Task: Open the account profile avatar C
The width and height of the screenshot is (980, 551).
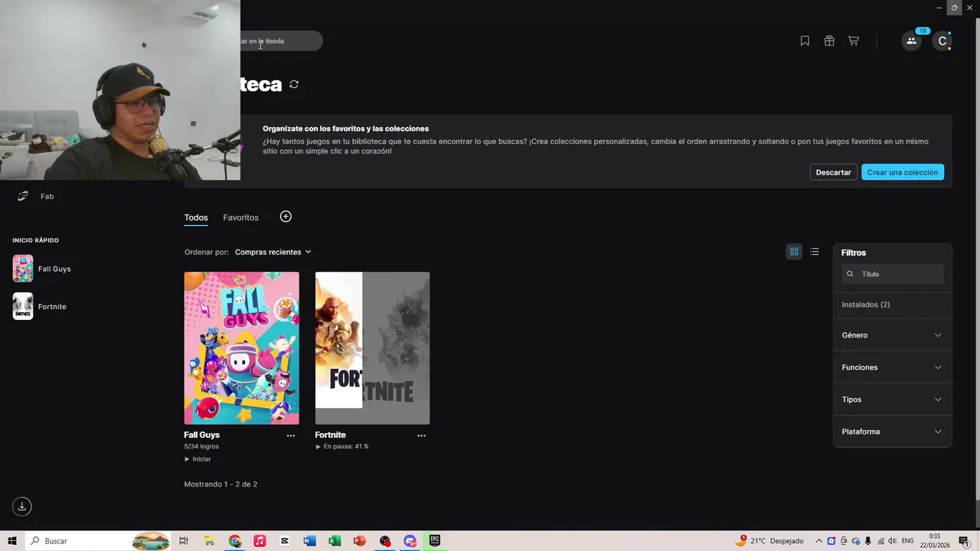Action: (x=942, y=41)
